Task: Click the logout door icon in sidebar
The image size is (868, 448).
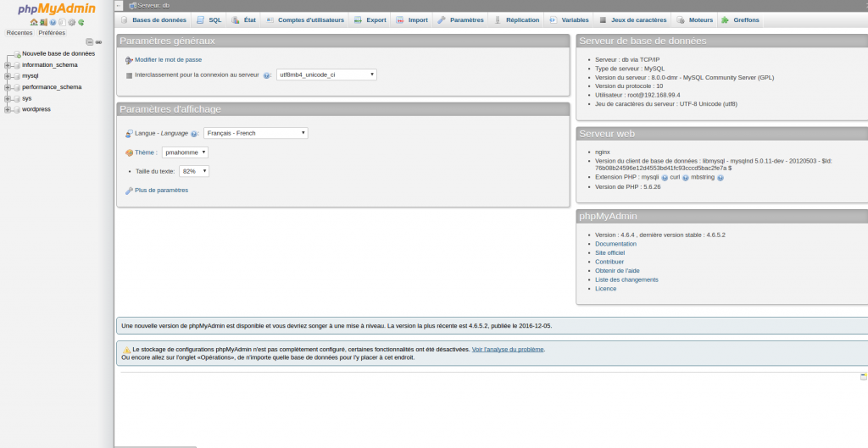Action: click(x=44, y=23)
